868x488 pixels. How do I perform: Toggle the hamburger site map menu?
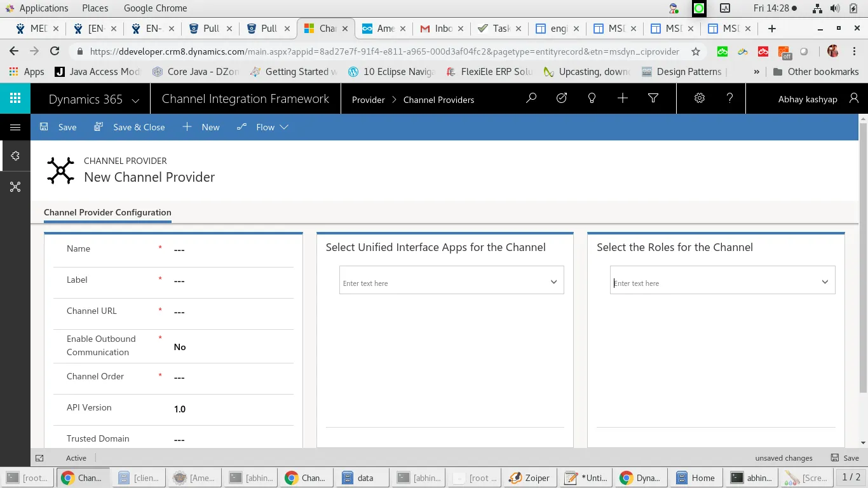(15, 127)
